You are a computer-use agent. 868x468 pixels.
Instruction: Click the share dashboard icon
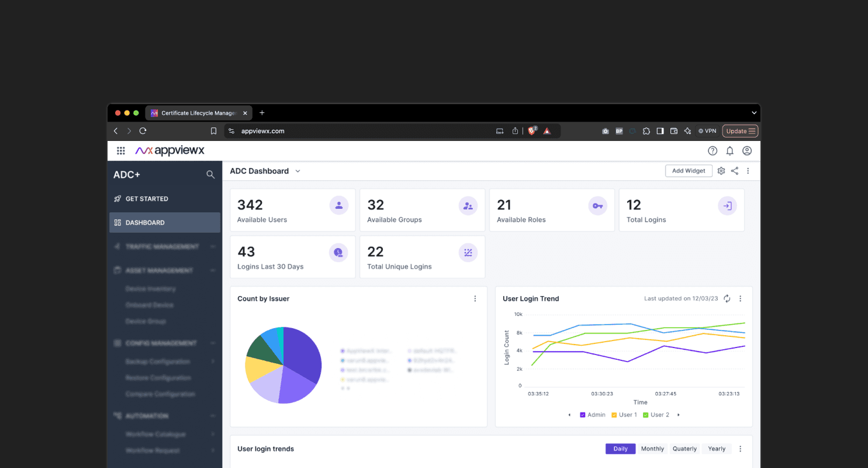click(735, 171)
